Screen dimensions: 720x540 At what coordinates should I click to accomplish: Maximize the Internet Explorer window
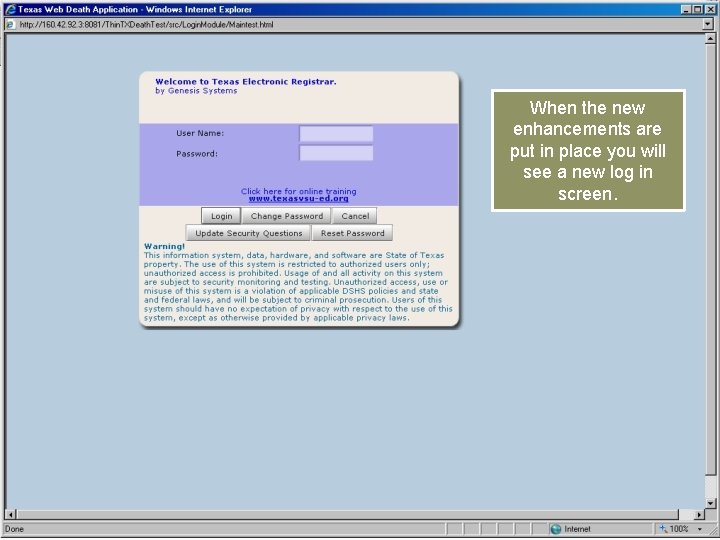698,9
